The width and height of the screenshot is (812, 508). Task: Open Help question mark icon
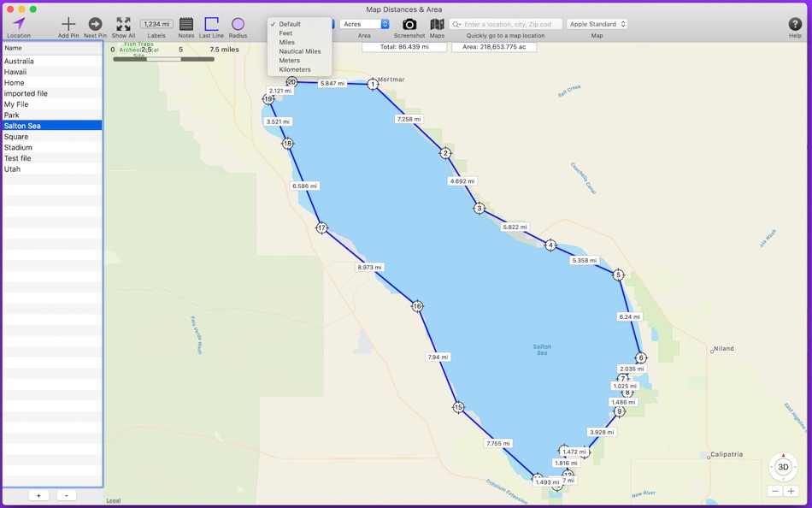pos(795,24)
